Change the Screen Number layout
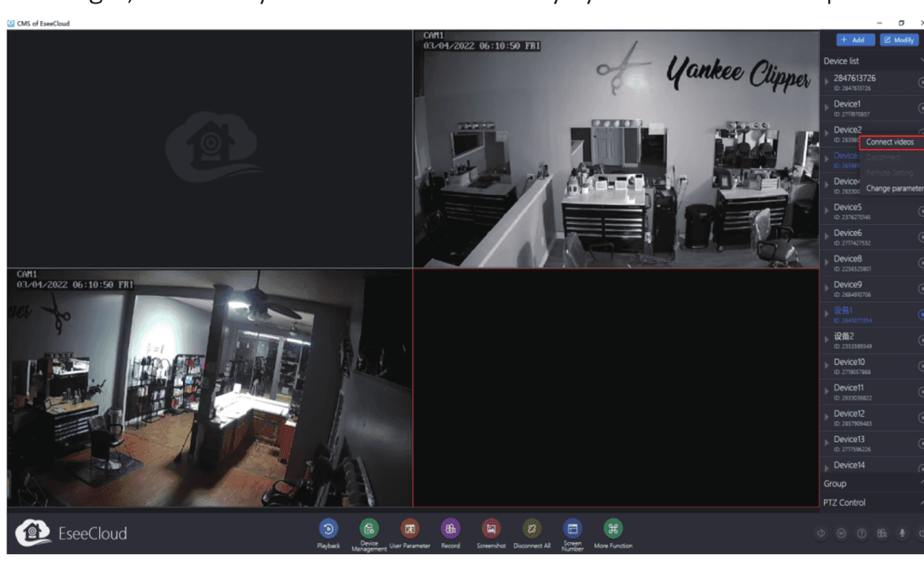 pos(572,529)
